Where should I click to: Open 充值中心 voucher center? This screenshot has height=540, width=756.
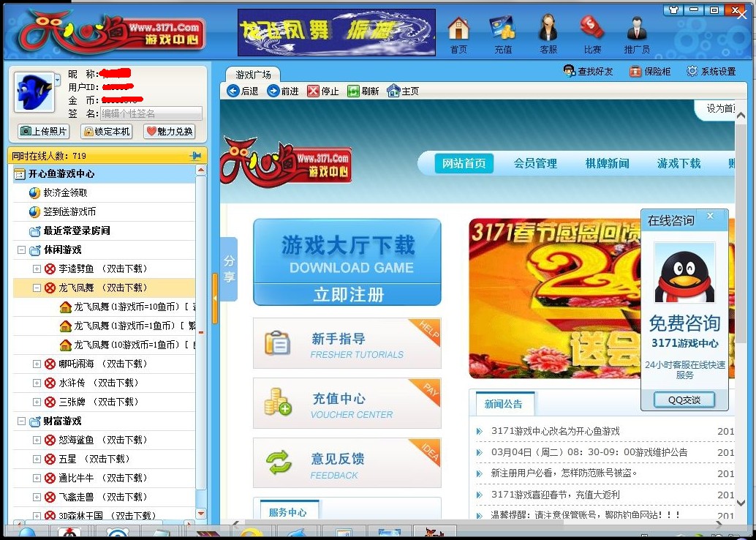coord(347,403)
